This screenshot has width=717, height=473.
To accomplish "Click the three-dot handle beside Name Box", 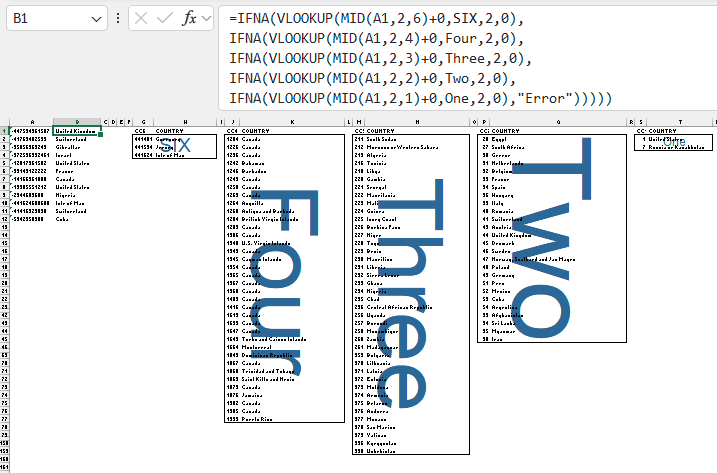I will pyautogui.click(x=119, y=18).
